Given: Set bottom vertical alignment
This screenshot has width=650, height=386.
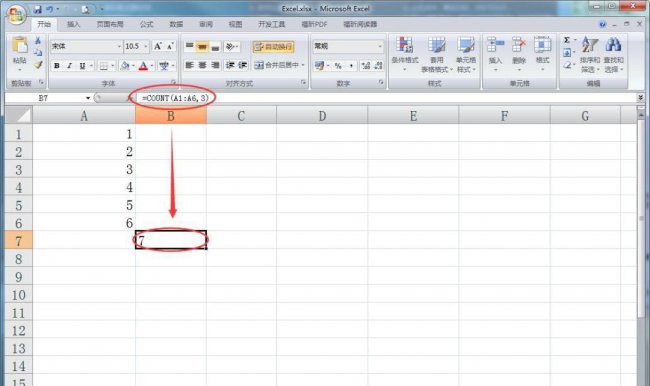Looking at the screenshot, I should (215, 46).
